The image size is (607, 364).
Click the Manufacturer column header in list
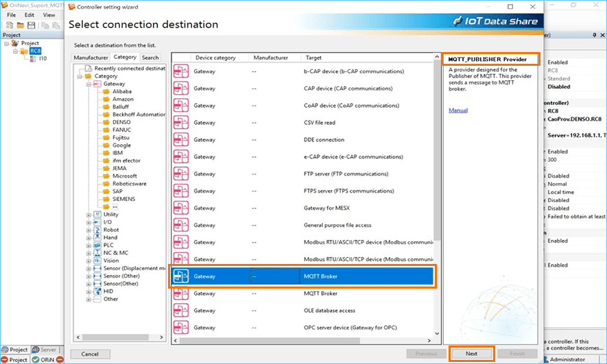tap(274, 58)
